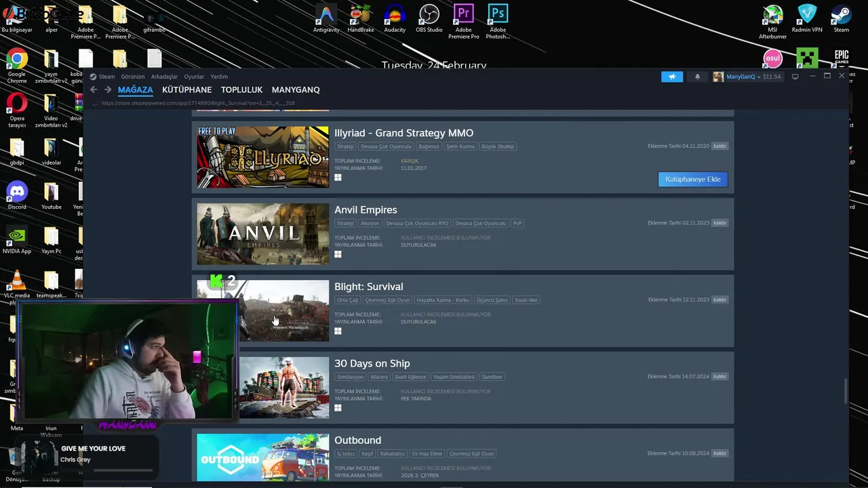Viewport: 868px width, 488px height.
Task: Open osu! desktop shortcut
Action: [x=773, y=58]
